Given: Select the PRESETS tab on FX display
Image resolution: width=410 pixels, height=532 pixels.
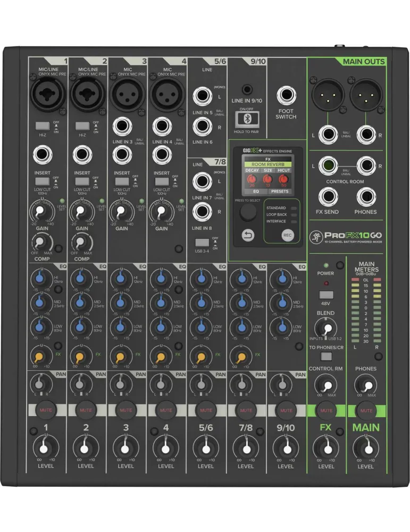Looking at the screenshot, I should point(280,192).
